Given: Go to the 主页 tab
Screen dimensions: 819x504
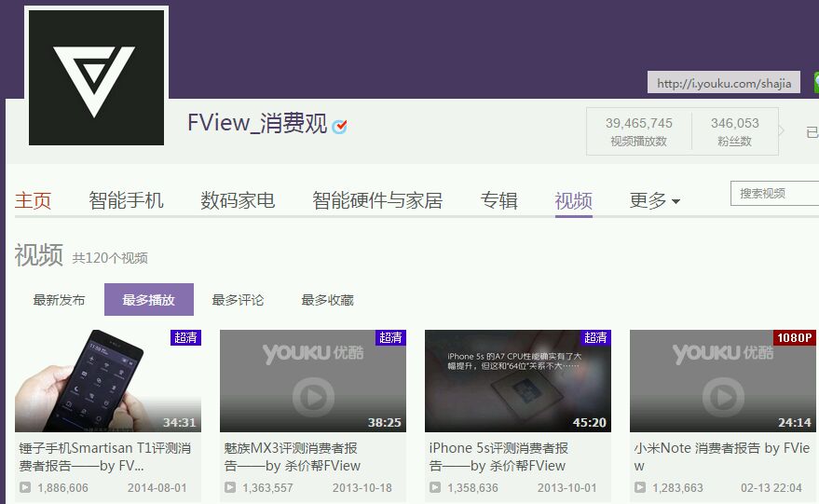Looking at the screenshot, I should coord(33,200).
